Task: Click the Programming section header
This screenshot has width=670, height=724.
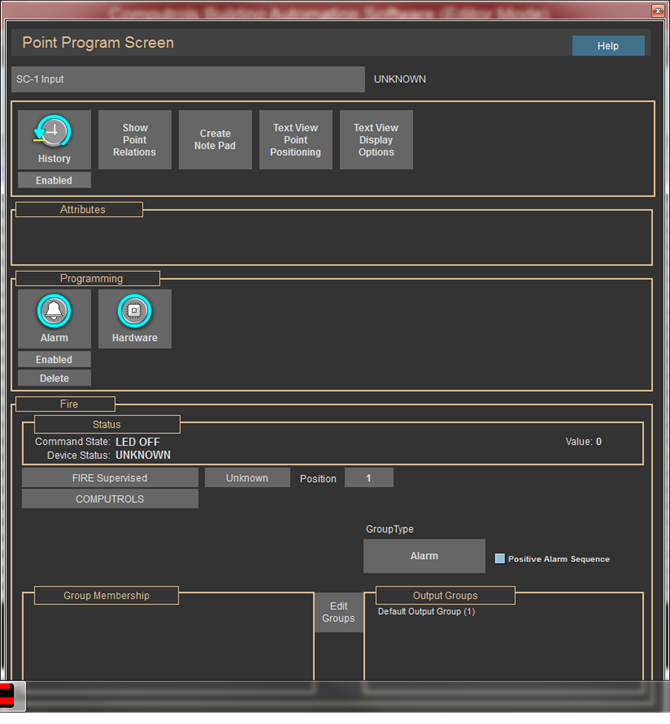Action: point(91,279)
